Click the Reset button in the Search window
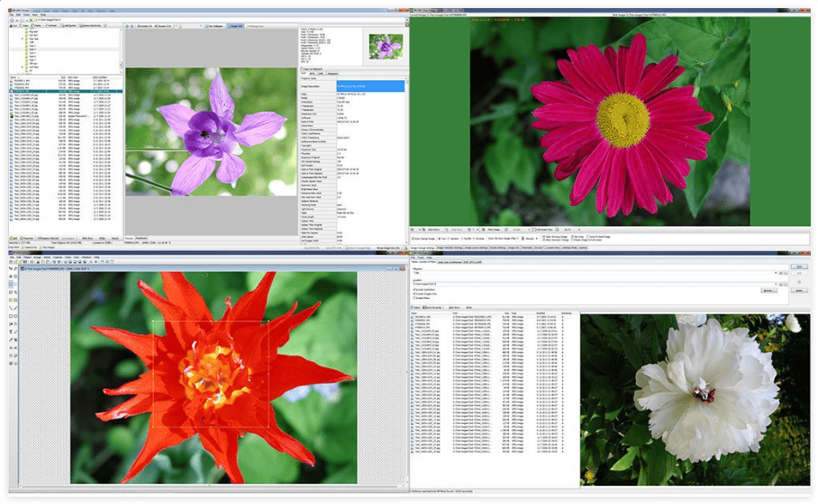818x504 pixels. (x=799, y=291)
